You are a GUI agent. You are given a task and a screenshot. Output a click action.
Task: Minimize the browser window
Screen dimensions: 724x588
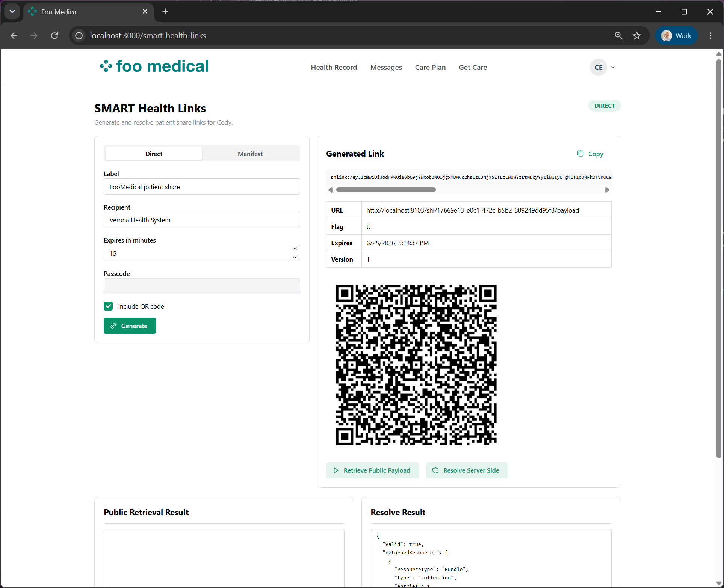coord(658,12)
